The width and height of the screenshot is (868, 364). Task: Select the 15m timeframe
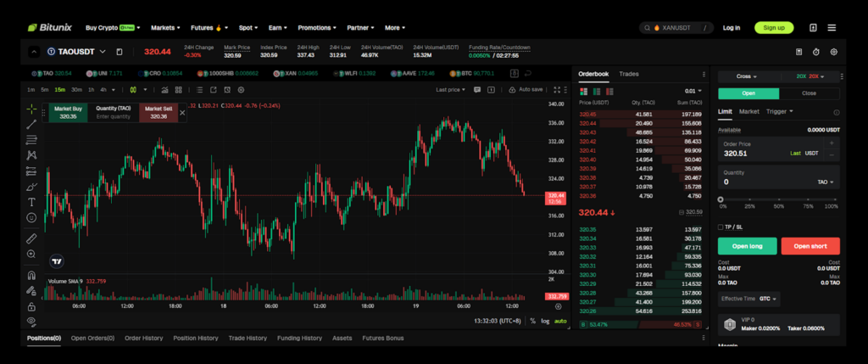pos(59,90)
